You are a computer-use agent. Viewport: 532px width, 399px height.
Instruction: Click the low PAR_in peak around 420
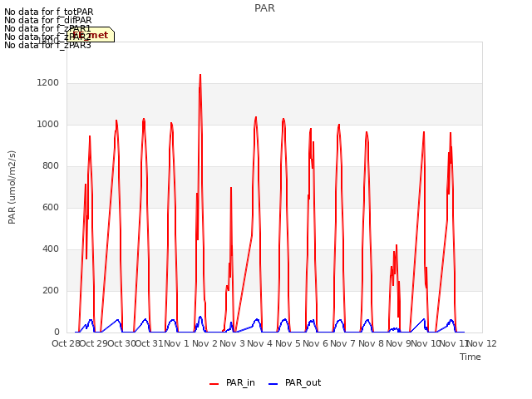click(x=397, y=245)
